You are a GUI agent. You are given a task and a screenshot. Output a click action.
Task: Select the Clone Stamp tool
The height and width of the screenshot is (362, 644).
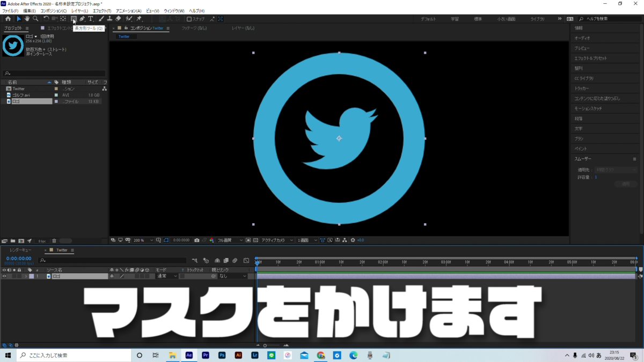pyautogui.click(x=109, y=19)
